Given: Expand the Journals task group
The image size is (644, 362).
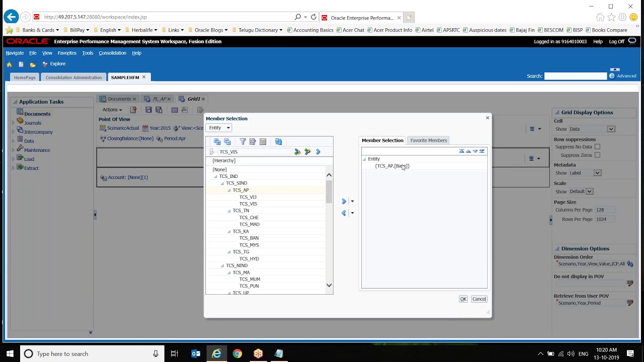Looking at the screenshot, I should click(13, 123).
